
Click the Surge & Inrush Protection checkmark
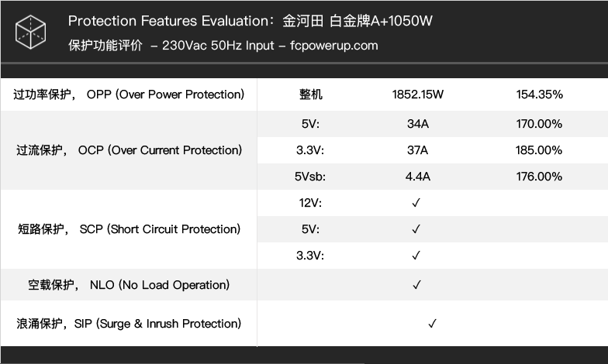433,324
